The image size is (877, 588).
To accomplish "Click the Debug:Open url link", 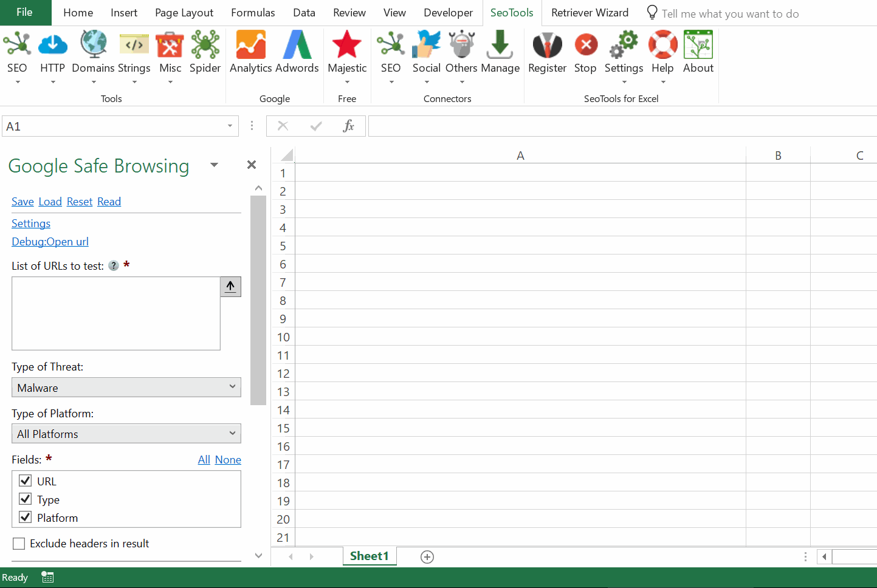I will [50, 242].
